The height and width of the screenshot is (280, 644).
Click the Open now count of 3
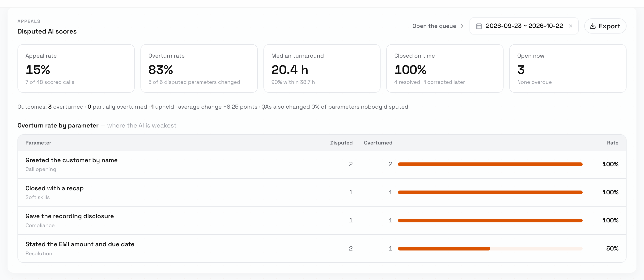(x=521, y=70)
